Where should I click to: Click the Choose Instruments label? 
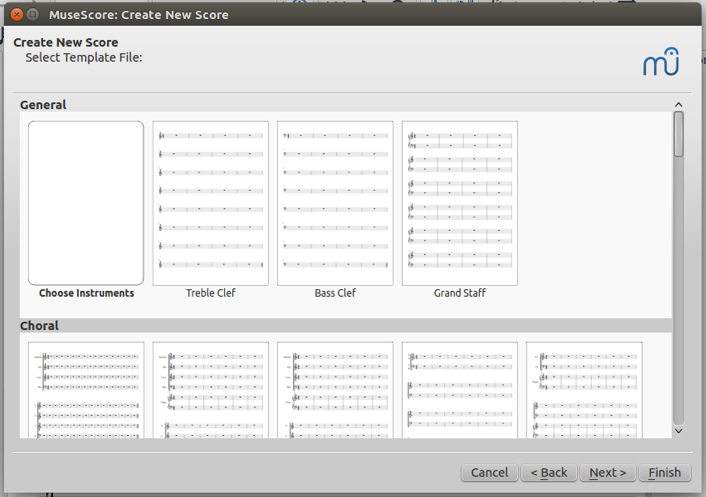click(86, 293)
